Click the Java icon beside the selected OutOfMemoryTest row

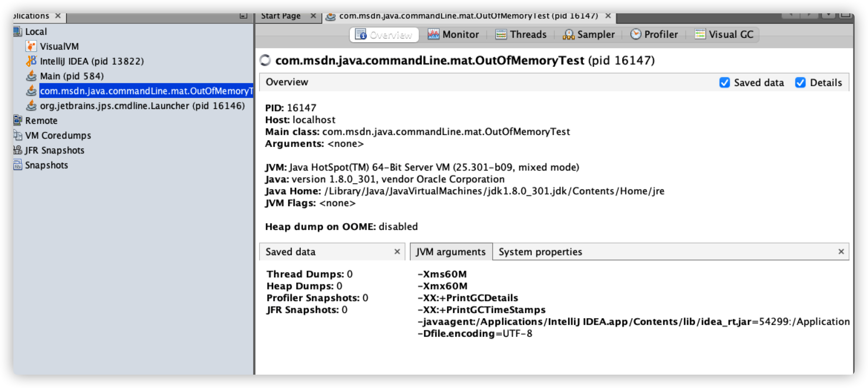point(31,91)
